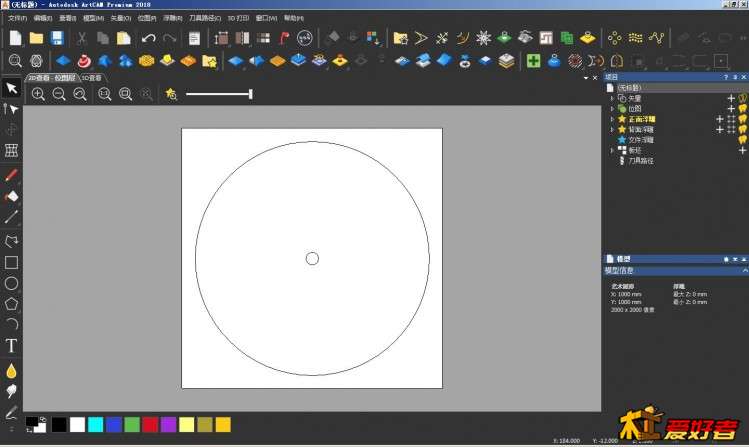The image size is (749, 447).
Task: Expand the 正面浮雕 tree node
Action: pos(612,119)
